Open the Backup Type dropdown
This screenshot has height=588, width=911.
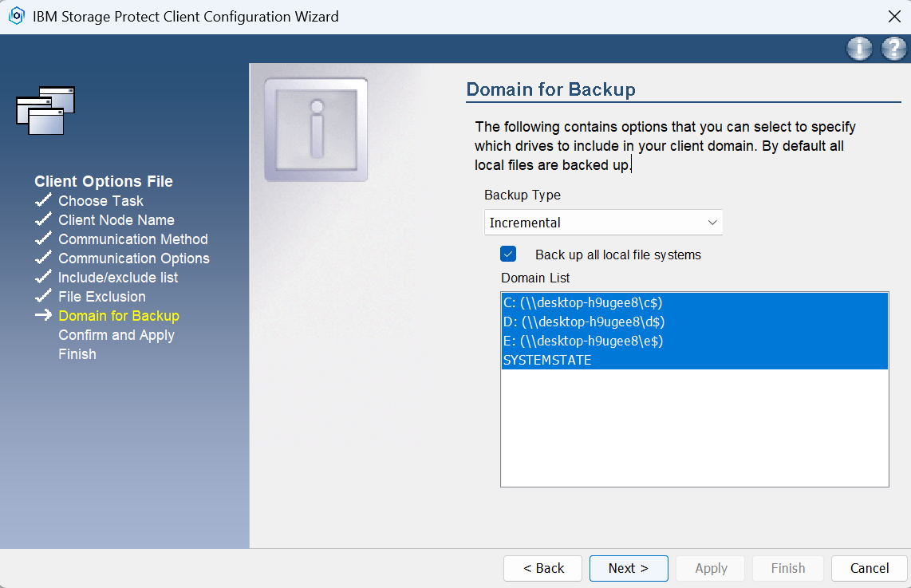[603, 223]
